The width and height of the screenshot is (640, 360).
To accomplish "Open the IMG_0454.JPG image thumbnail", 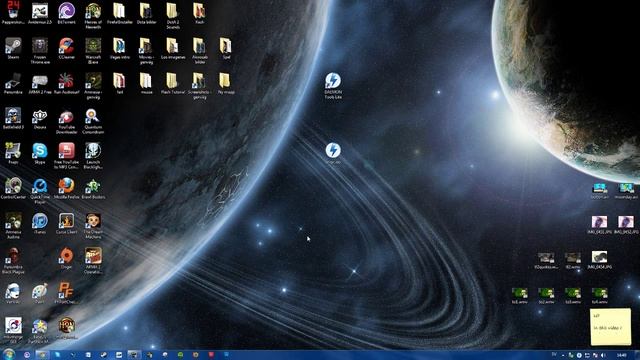I will pyautogui.click(x=599, y=260).
